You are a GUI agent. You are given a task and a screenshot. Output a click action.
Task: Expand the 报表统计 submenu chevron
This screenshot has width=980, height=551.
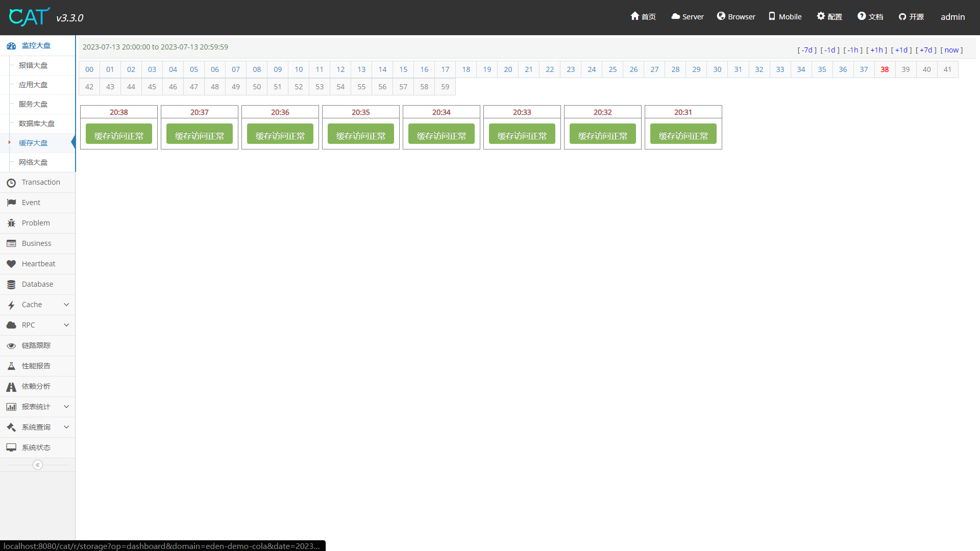(x=66, y=407)
